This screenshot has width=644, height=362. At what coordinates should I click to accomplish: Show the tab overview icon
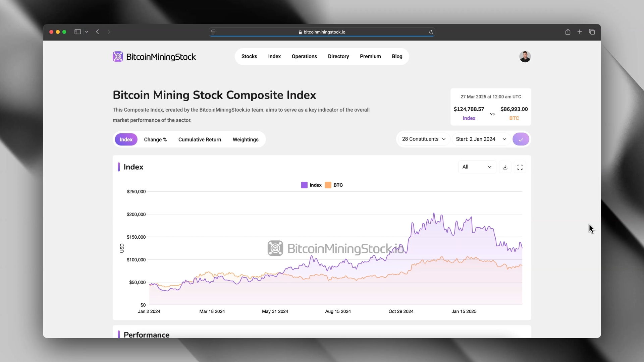pyautogui.click(x=592, y=32)
